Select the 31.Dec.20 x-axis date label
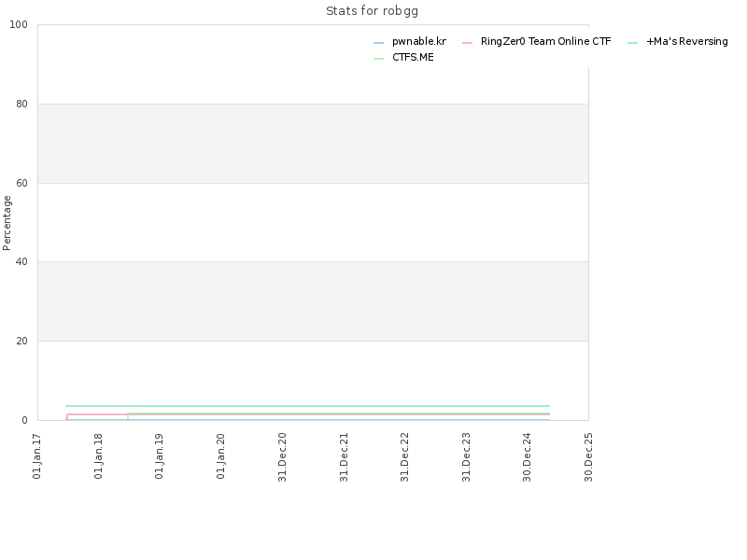This screenshot has width=747, height=560. (282, 456)
